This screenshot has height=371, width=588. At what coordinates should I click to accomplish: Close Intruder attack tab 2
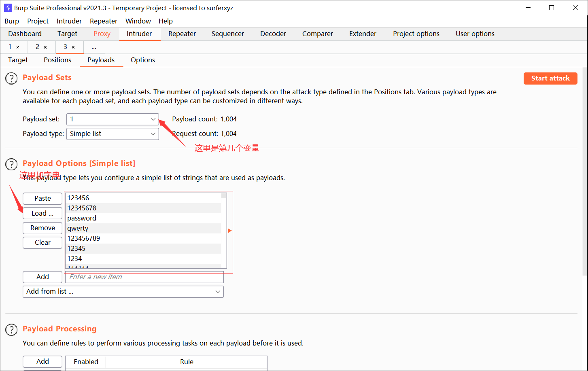45,47
